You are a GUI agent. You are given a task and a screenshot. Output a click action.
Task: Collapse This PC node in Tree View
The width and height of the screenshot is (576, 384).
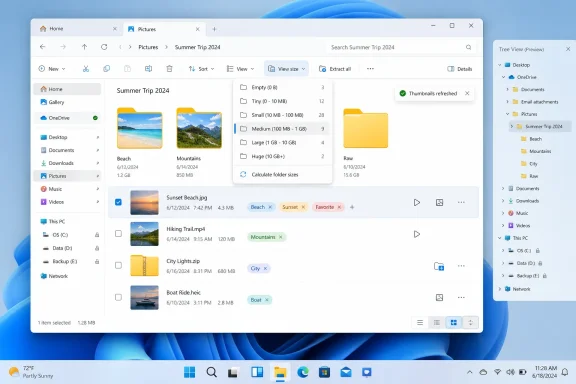click(500, 238)
